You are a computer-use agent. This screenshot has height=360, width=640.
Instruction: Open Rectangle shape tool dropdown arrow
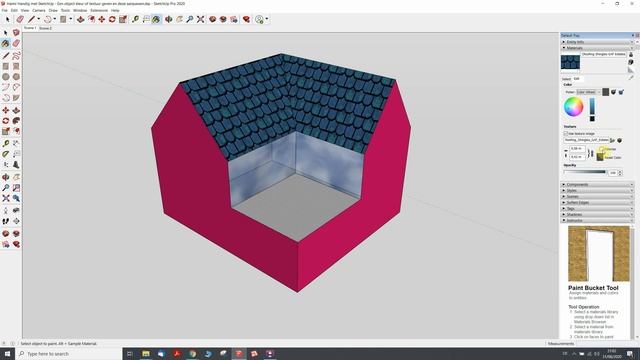pos(71,19)
